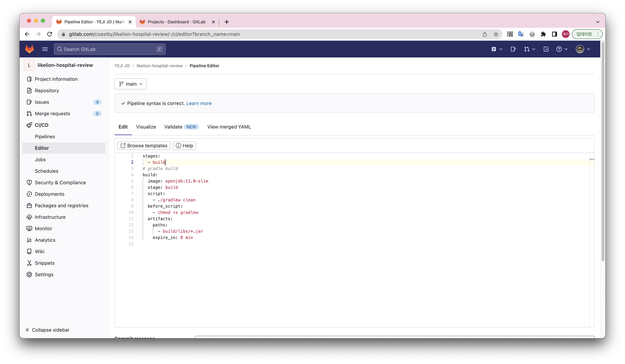This screenshot has width=625, height=364.
Task: Click the GitLab fox logo
Action: click(29, 49)
